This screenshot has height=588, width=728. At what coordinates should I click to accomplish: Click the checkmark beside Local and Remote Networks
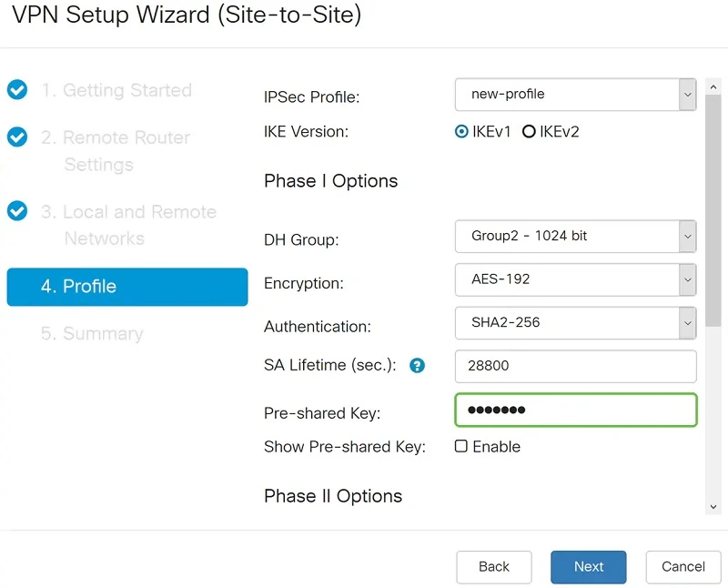tap(17, 211)
